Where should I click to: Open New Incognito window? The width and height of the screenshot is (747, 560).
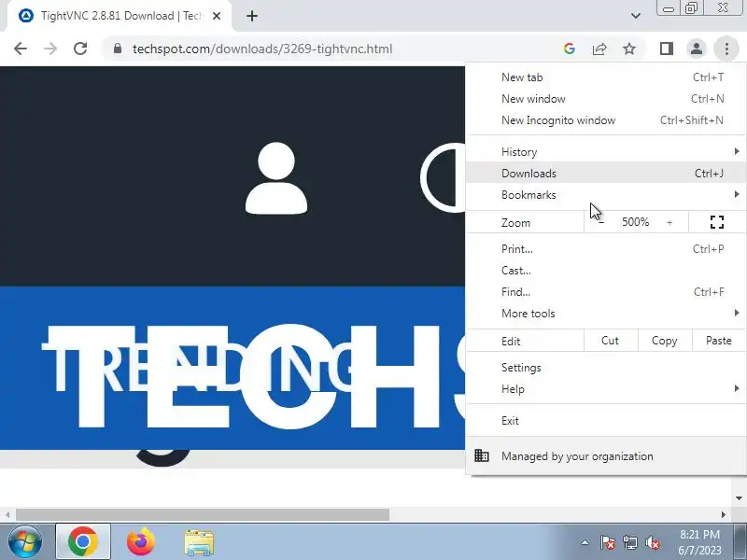pos(605,120)
